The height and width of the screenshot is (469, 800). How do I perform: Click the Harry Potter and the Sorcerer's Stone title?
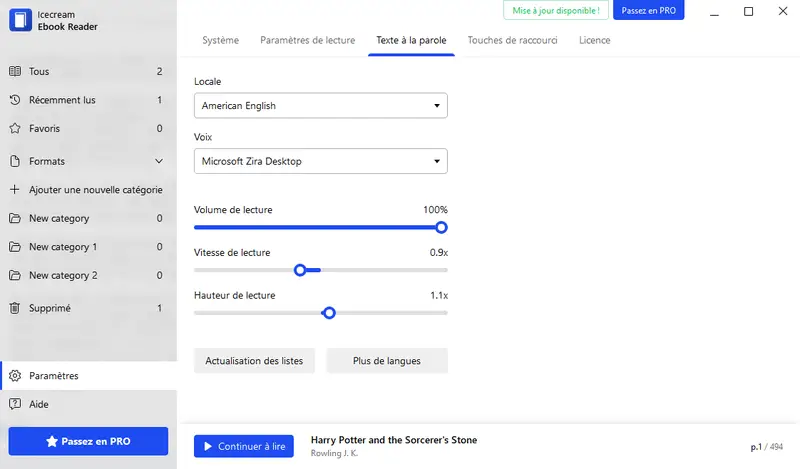[394, 440]
